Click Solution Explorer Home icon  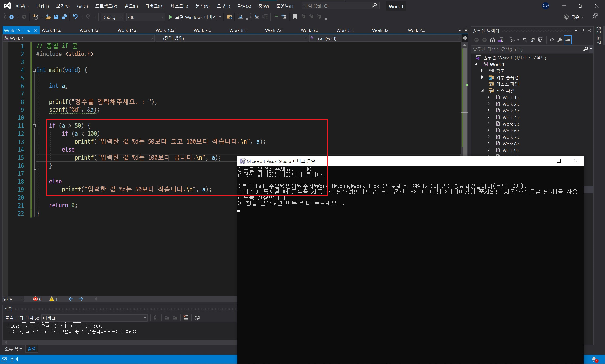(x=492, y=40)
